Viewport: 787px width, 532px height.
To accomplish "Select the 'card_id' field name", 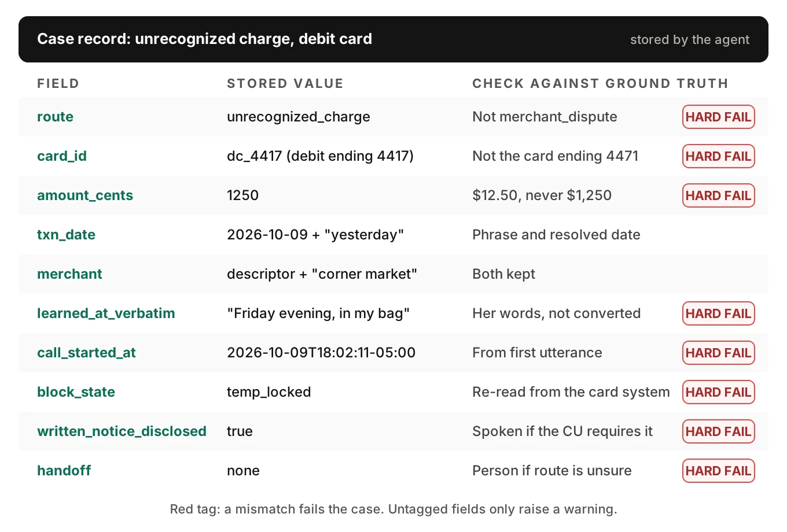I will 62,156.
